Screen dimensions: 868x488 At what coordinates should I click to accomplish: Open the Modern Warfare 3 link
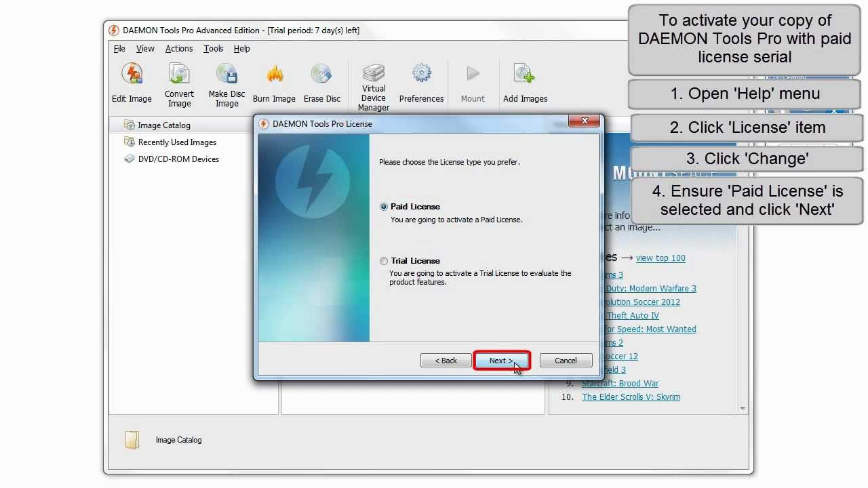click(x=651, y=289)
